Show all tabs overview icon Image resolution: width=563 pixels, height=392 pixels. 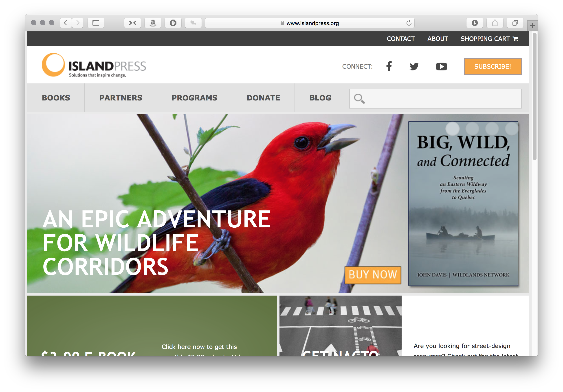point(515,23)
